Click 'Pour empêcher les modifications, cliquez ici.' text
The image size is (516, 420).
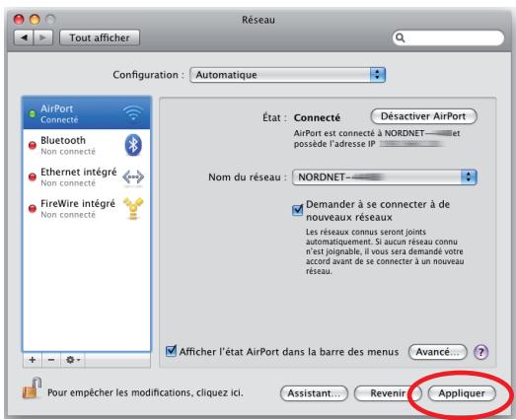[x=145, y=392]
